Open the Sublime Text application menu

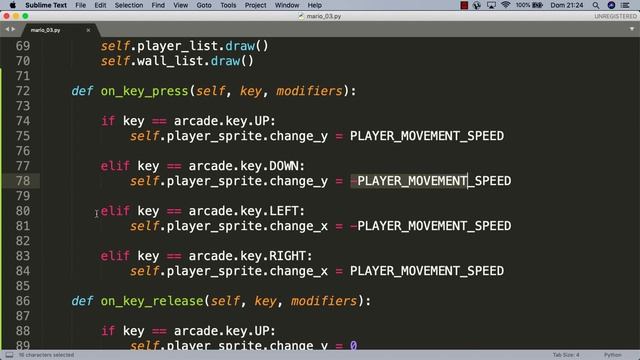pyautogui.click(x=46, y=5)
